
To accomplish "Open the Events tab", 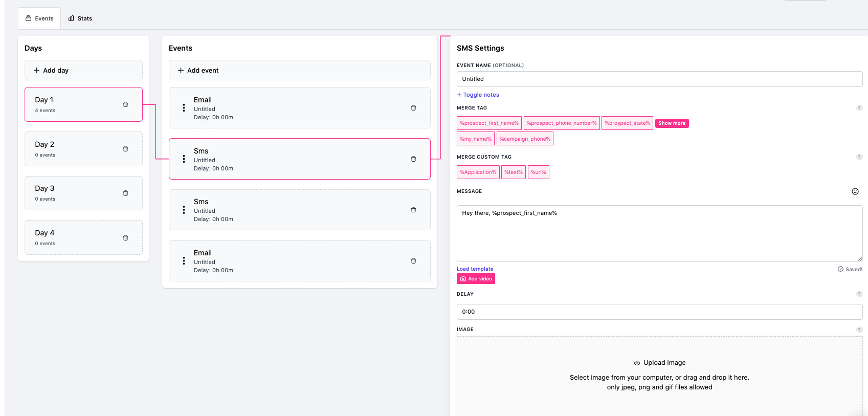I will coord(39,18).
